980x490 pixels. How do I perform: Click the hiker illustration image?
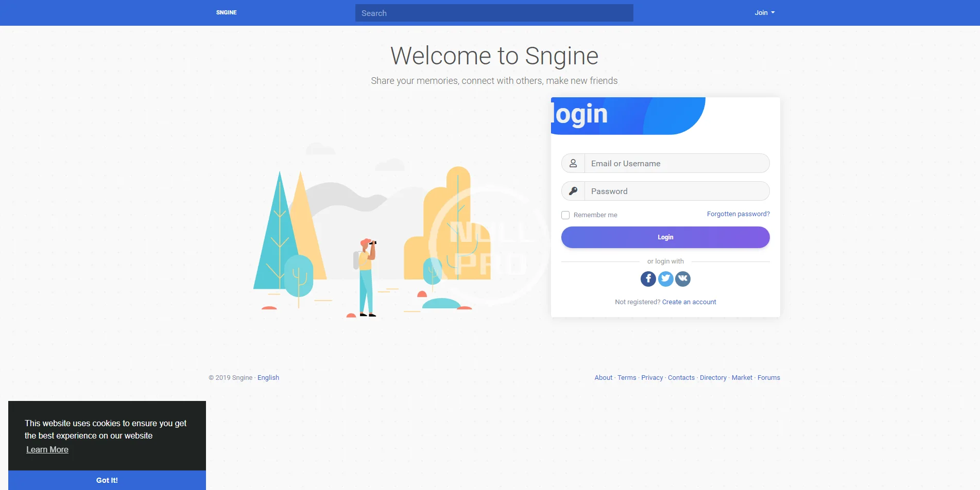pos(372,230)
